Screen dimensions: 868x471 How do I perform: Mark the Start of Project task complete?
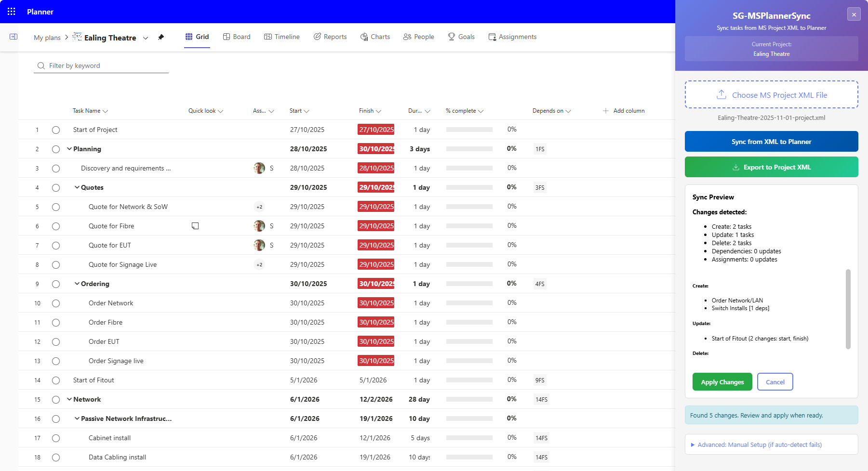click(x=56, y=130)
